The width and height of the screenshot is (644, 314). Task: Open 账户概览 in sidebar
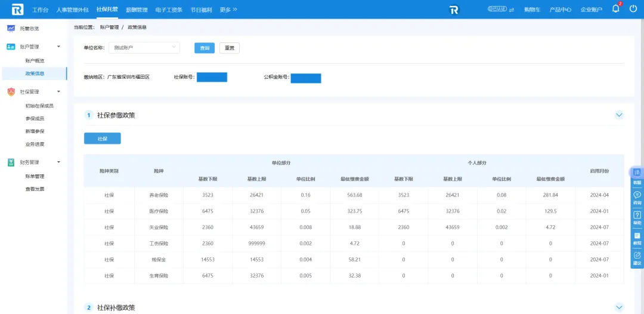pyautogui.click(x=35, y=60)
